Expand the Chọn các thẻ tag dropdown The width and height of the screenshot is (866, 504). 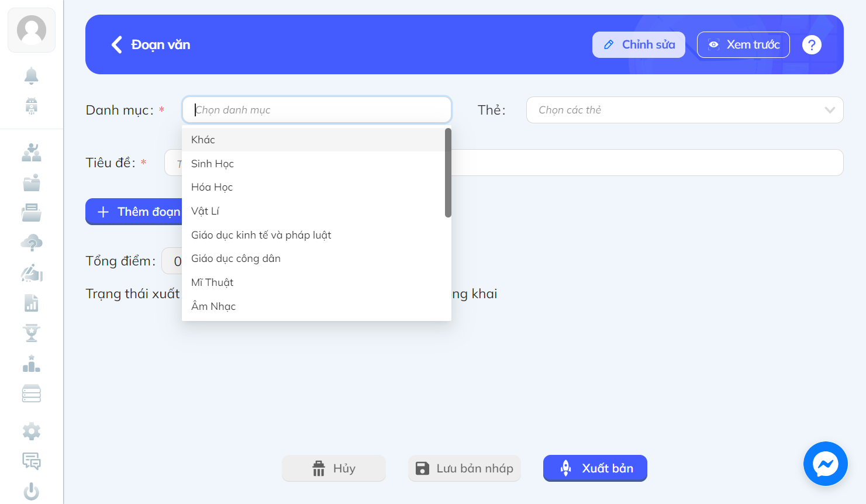click(x=685, y=110)
